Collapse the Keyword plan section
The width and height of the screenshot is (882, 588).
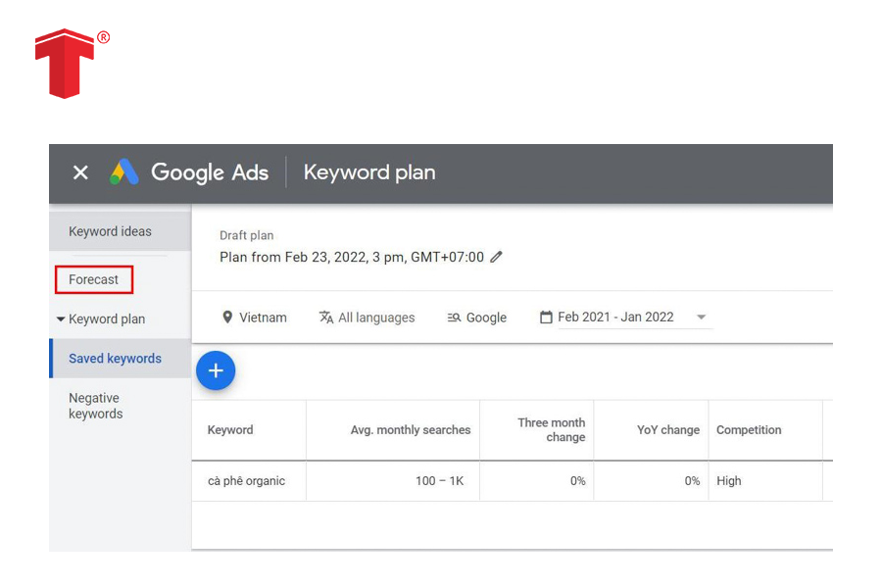pos(61,319)
